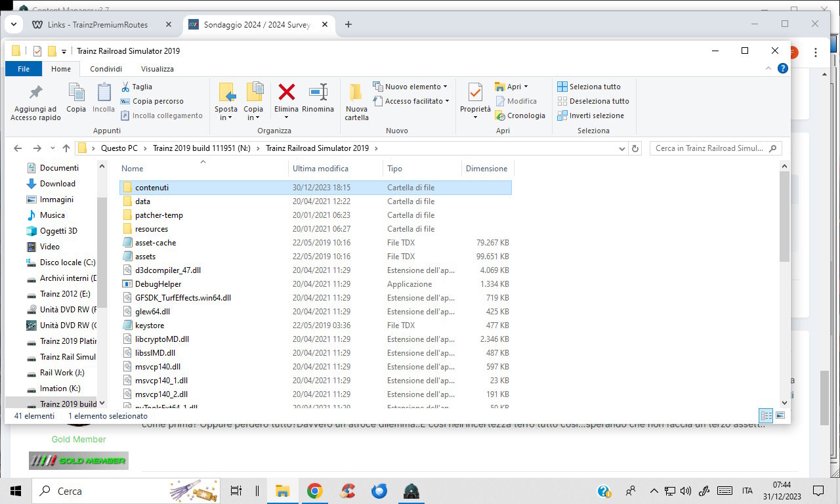Click Seleziona tutto

point(589,87)
